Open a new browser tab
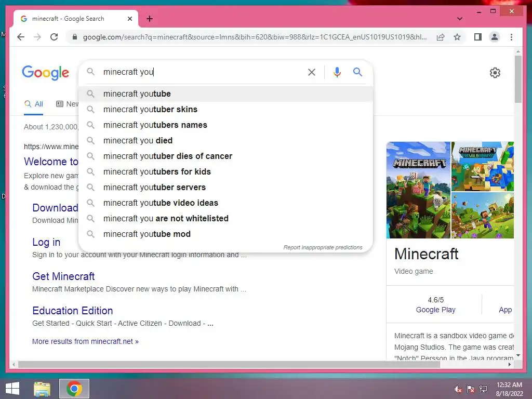532x399 pixels. point(150,19)
